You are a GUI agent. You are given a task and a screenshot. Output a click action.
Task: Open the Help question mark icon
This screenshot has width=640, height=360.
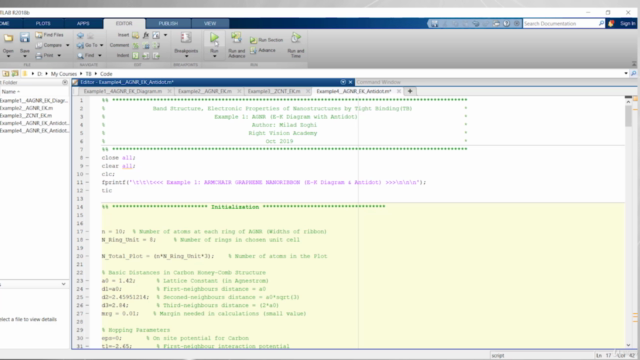(507, 24)
